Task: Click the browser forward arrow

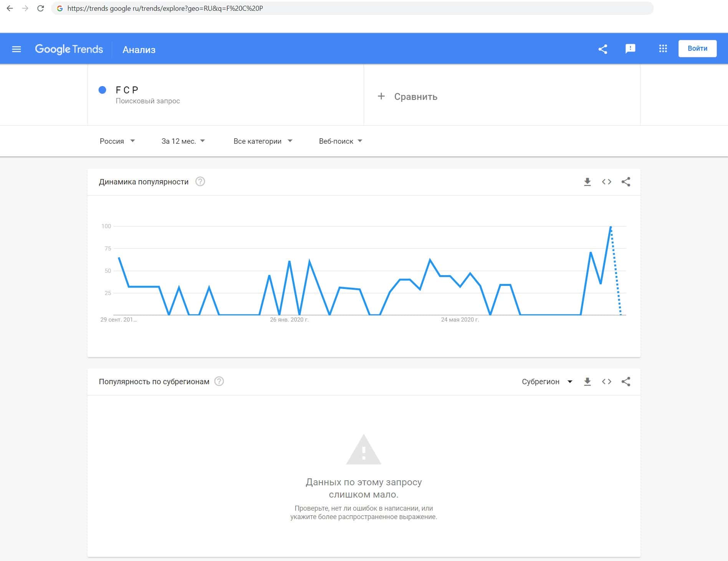Action: 25,8
